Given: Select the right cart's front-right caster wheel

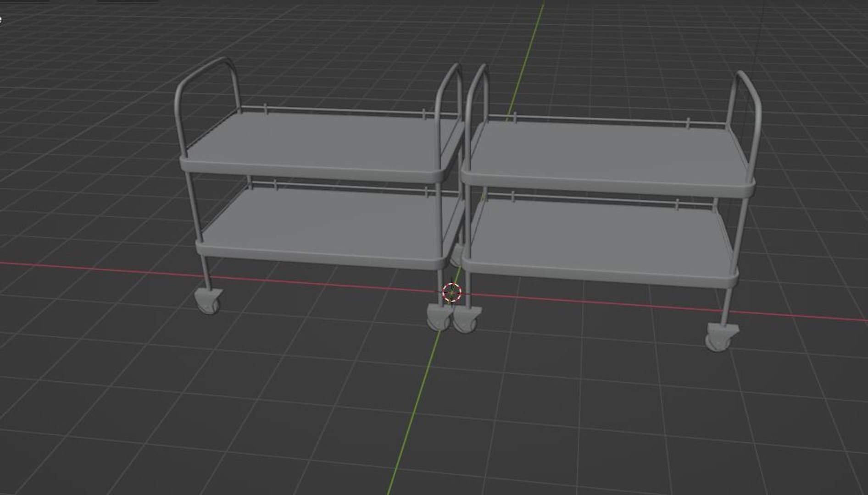Looking at the screenshot, I should pos(722,337).
